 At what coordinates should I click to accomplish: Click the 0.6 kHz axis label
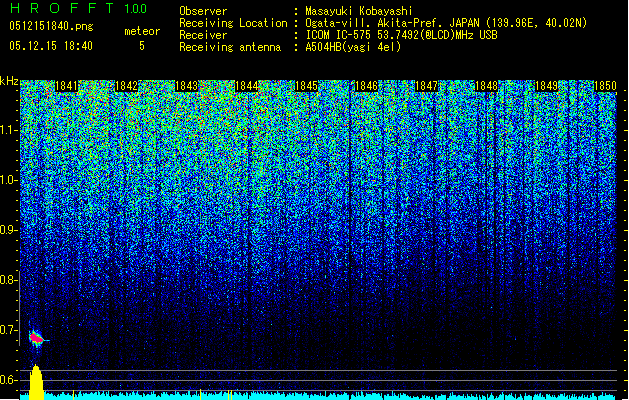click(9, 380)
